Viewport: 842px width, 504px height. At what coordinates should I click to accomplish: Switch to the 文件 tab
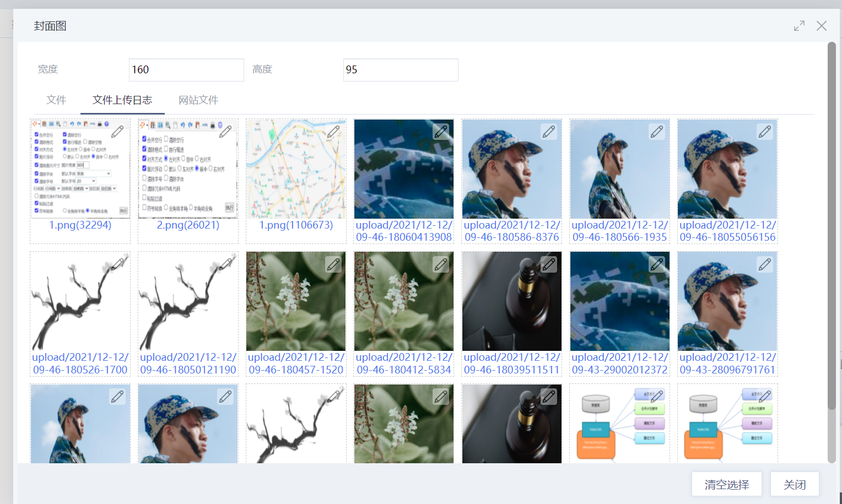pyautogui.click(x=56, y=100)
